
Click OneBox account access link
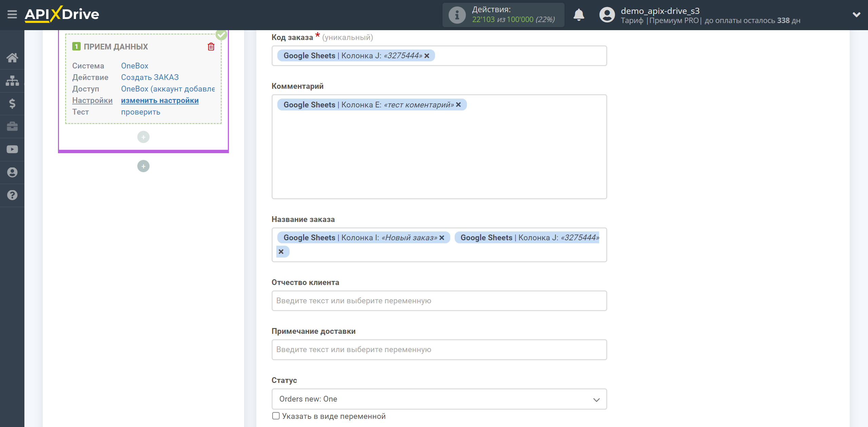(x=168, y=89)
